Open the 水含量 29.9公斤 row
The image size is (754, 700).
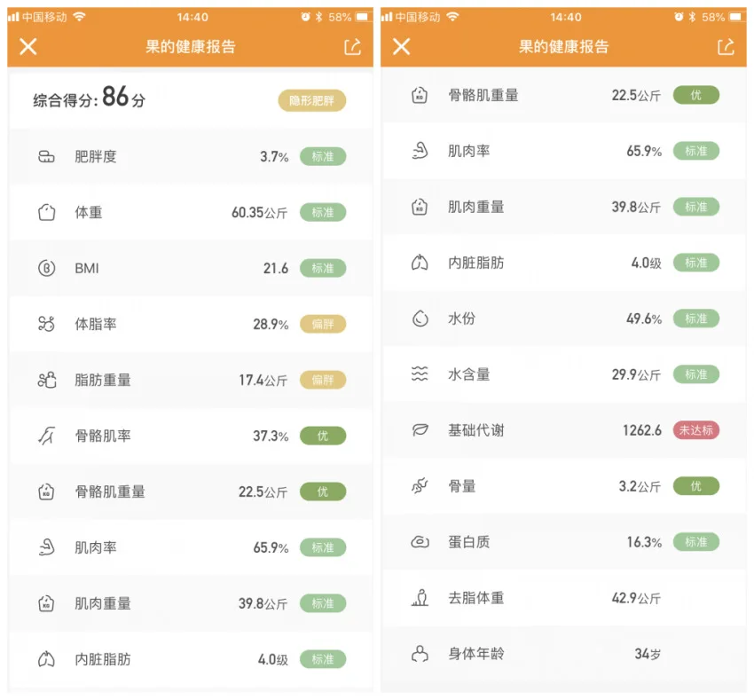[x=563, y=374]
